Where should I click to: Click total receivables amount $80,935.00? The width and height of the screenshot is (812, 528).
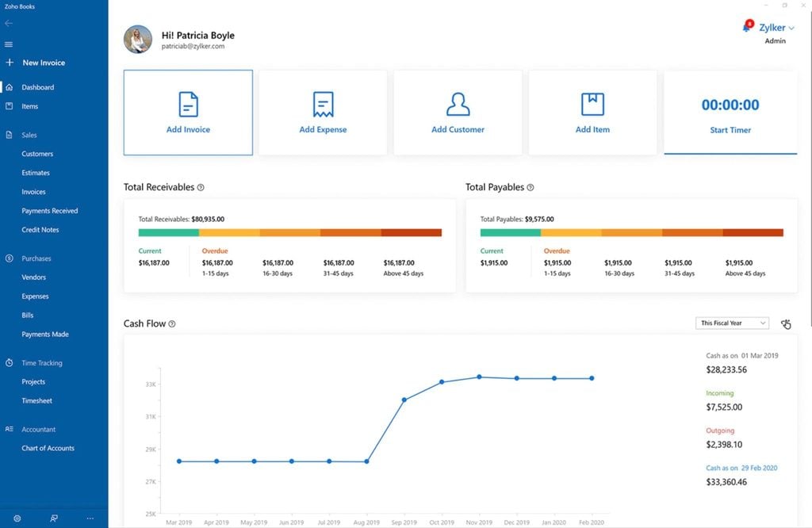(x=208, y=220)
